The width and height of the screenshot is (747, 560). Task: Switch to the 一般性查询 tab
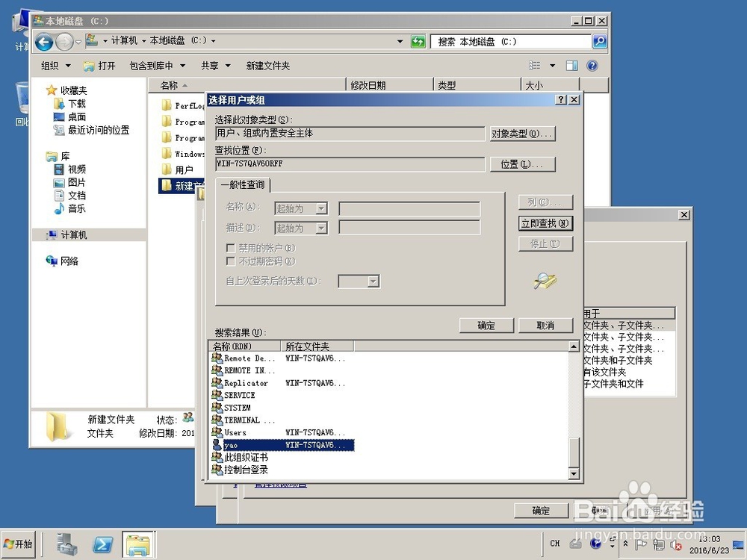tap(243, 184)
